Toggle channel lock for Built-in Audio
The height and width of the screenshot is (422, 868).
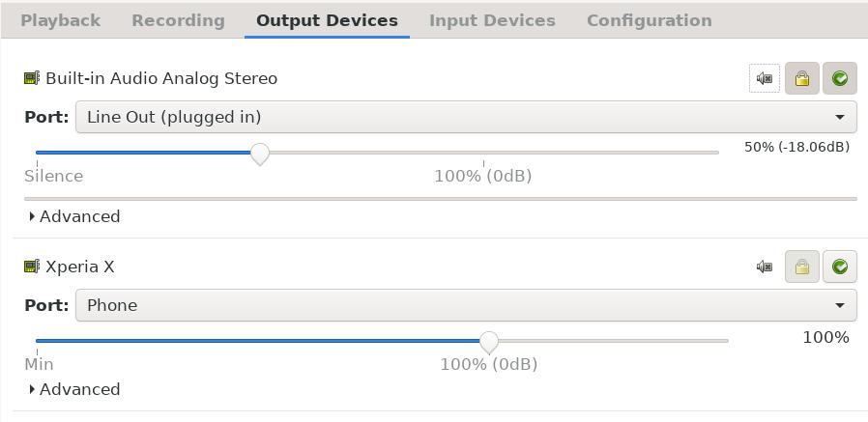(x=801, y=78)
